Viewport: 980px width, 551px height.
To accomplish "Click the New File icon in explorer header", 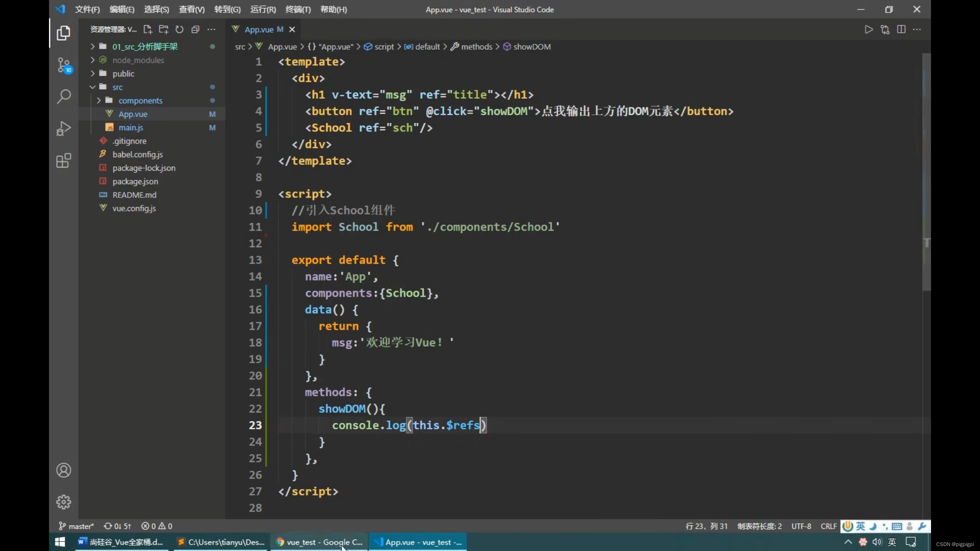I will (147, 29).
